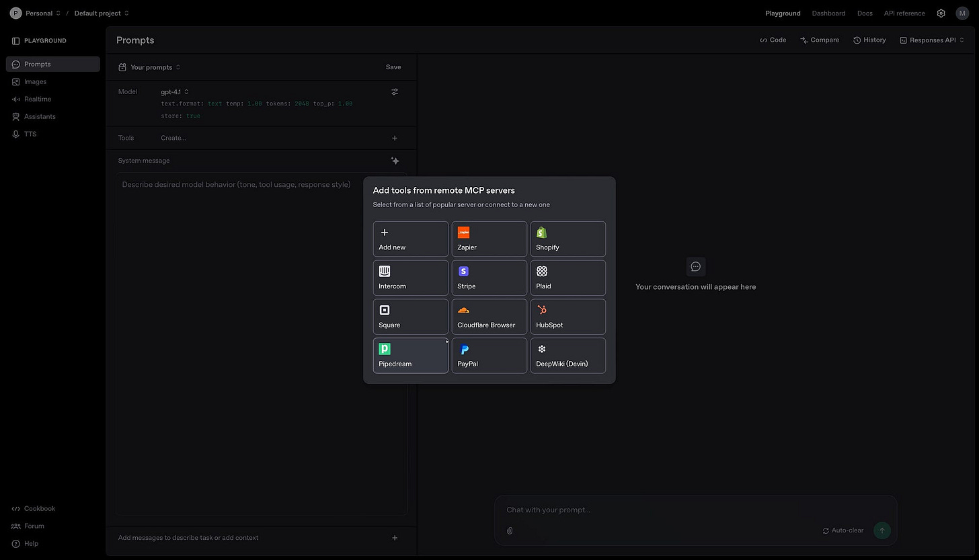Open model settings sliders icon
This screenshot has height=560, width=979.
[x=395, y=92]
